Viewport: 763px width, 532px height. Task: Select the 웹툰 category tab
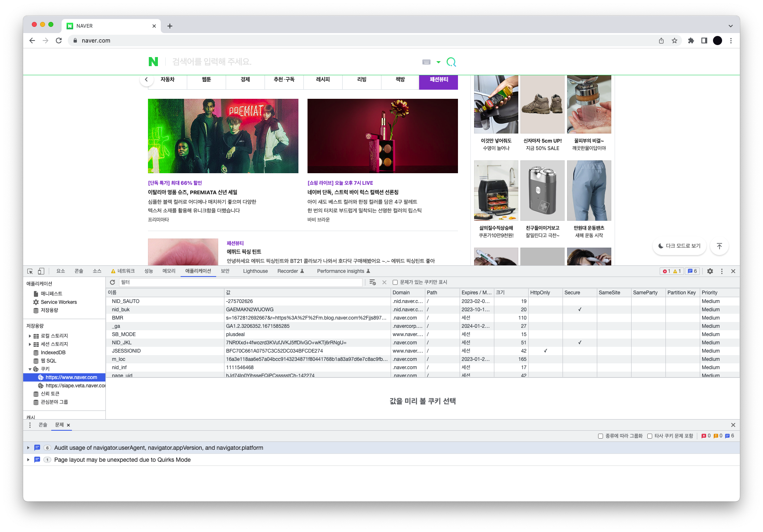(206, 79)
